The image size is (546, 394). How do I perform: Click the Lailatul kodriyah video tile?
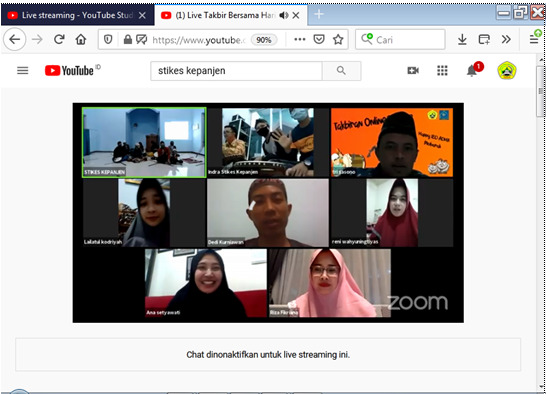pos(144,213)
